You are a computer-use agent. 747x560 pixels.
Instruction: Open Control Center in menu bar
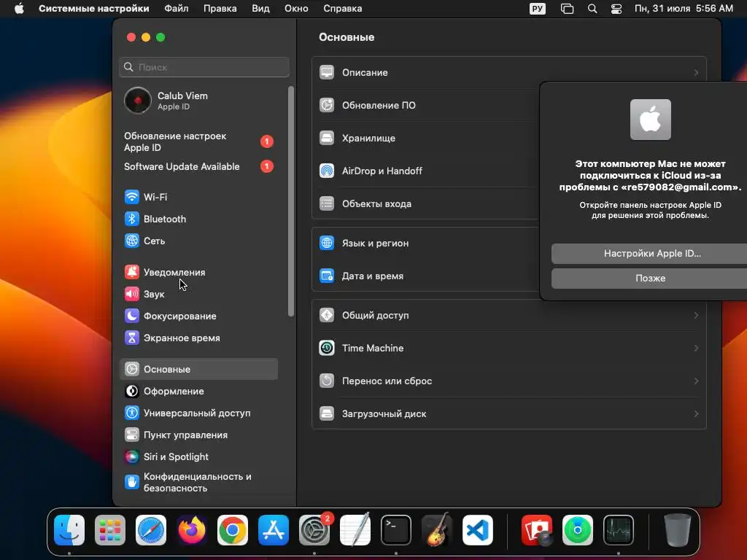(616, 9)
